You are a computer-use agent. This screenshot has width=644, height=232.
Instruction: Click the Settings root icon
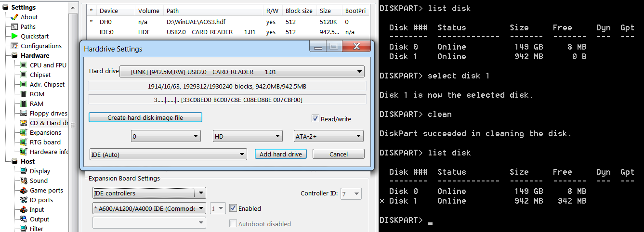(5, 7)
